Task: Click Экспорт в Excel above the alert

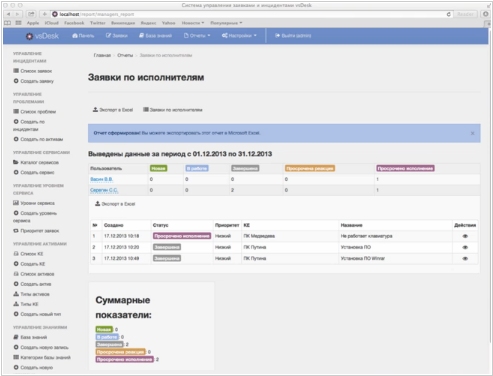Action: (113, 110)
